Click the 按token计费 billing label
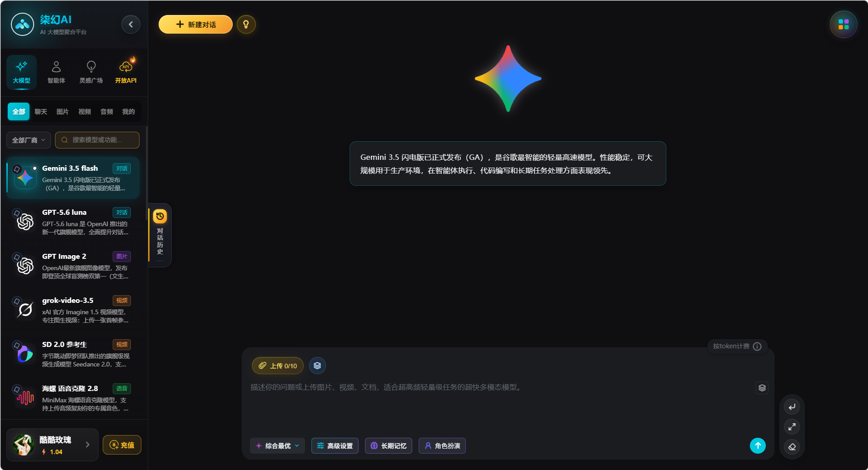This screenshot has width=868, height=470. click(731, 346)
